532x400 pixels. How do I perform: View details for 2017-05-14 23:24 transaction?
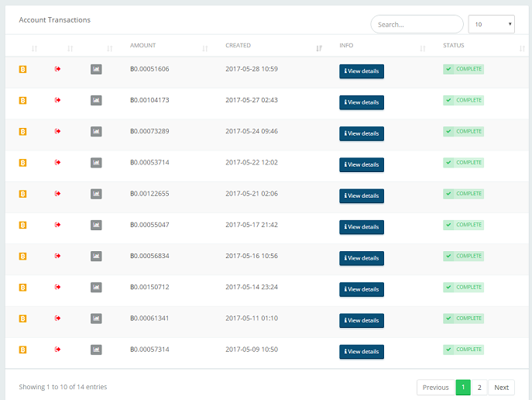pos(362,289)
